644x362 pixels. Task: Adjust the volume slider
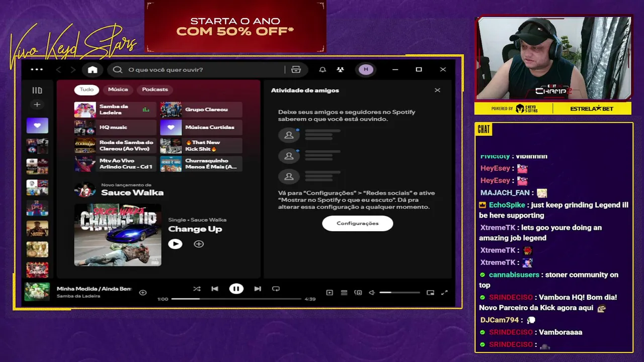[399, 292]
